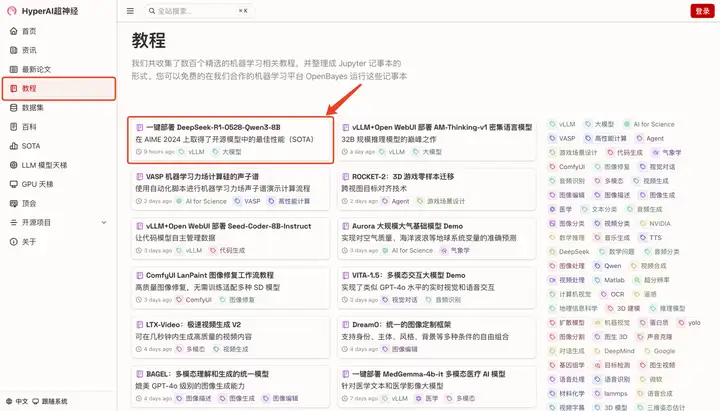The image size is (720, 411).
Task: Click 大模型 tag under AM-Thinking-v1 card
Action: (x=427, y=152)
